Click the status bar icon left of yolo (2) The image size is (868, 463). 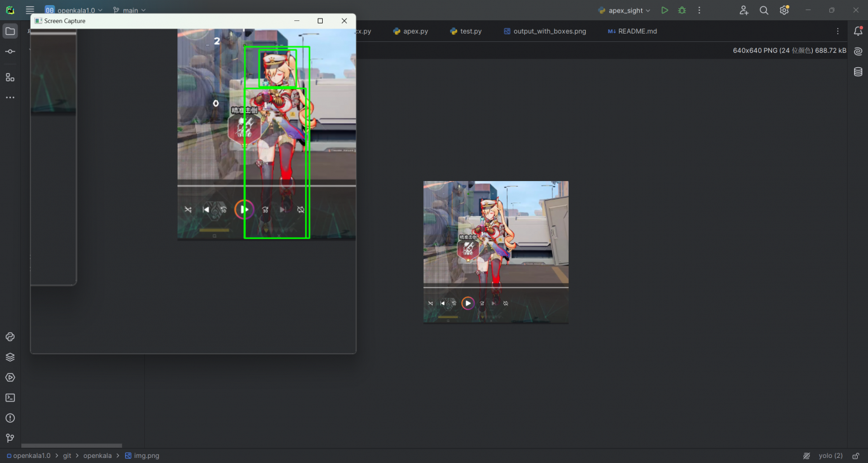click(x=806, y=455)
